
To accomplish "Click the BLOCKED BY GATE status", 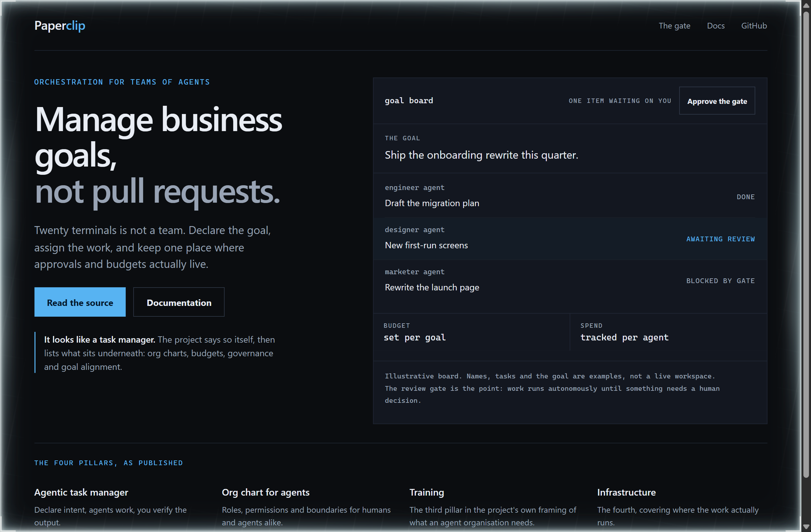I will pos(720,281).
